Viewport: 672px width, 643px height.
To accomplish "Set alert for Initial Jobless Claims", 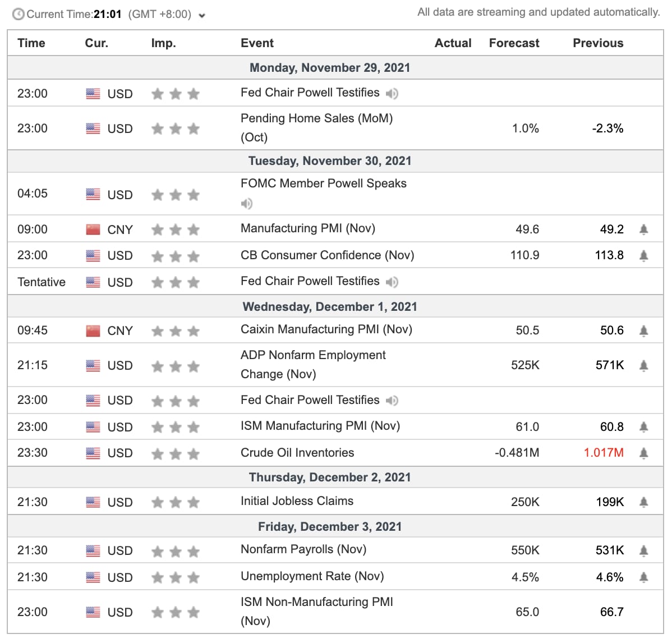I will pyautogui.click(x=643, y=502).
